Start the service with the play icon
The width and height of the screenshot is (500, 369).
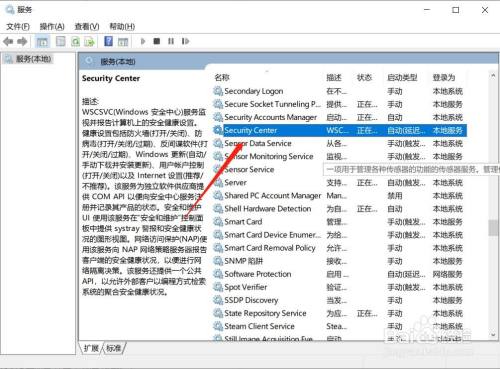143,41
